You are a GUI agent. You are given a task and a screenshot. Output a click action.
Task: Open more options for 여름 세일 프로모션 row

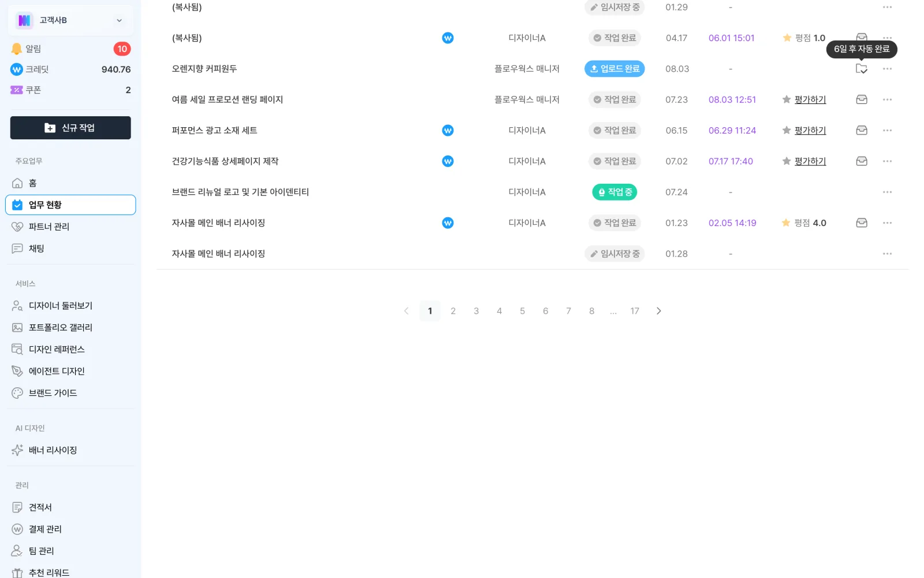888,99
